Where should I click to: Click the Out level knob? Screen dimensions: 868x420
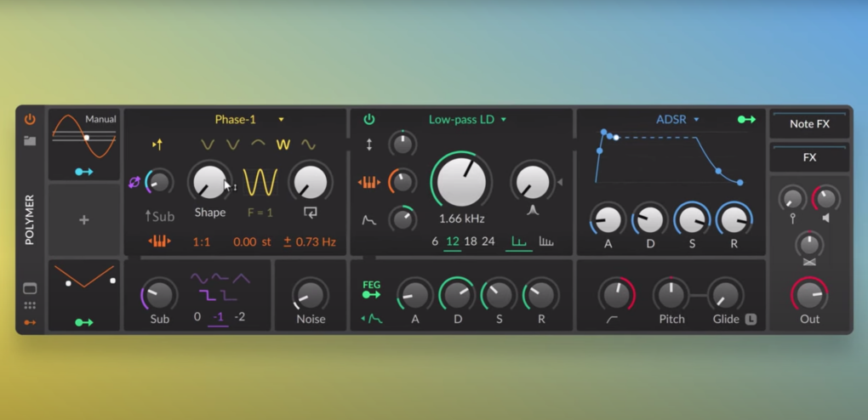click(x=809, y=294)
